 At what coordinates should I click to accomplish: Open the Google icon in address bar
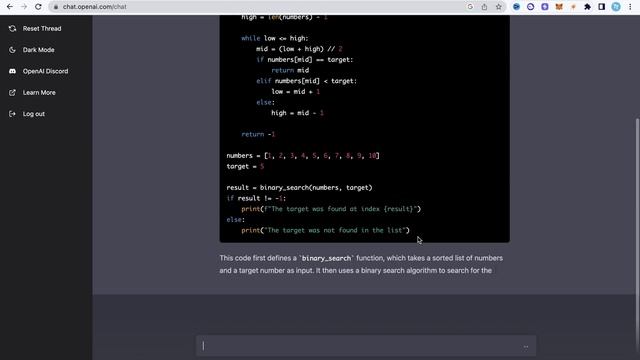pos(470,7)
